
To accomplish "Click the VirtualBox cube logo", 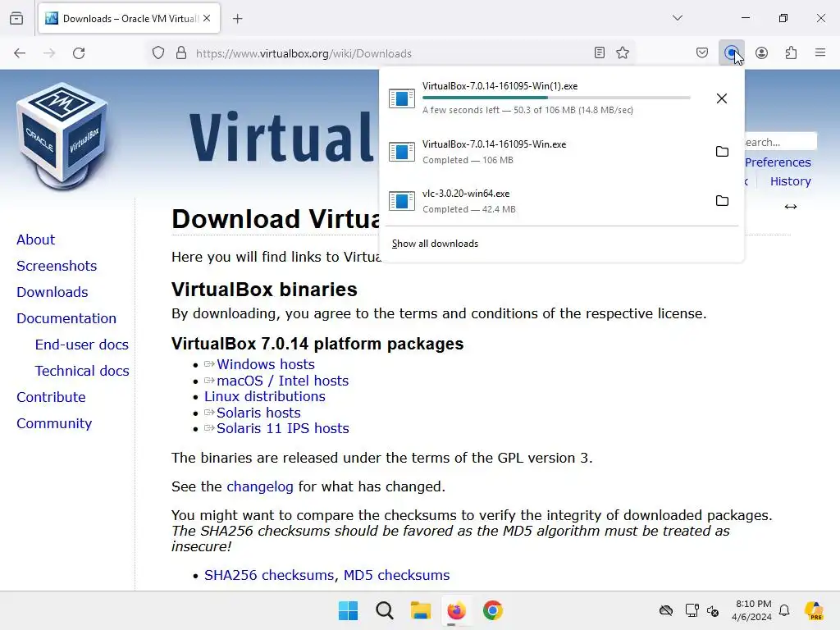I will coord(63,137).
